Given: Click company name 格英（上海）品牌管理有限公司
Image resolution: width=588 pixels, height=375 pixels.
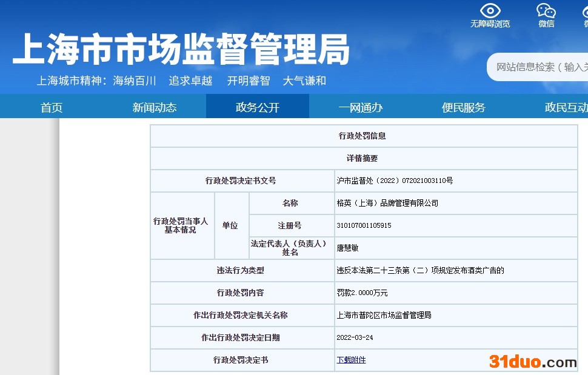Looking at the screenshot, I should point(387,203).
